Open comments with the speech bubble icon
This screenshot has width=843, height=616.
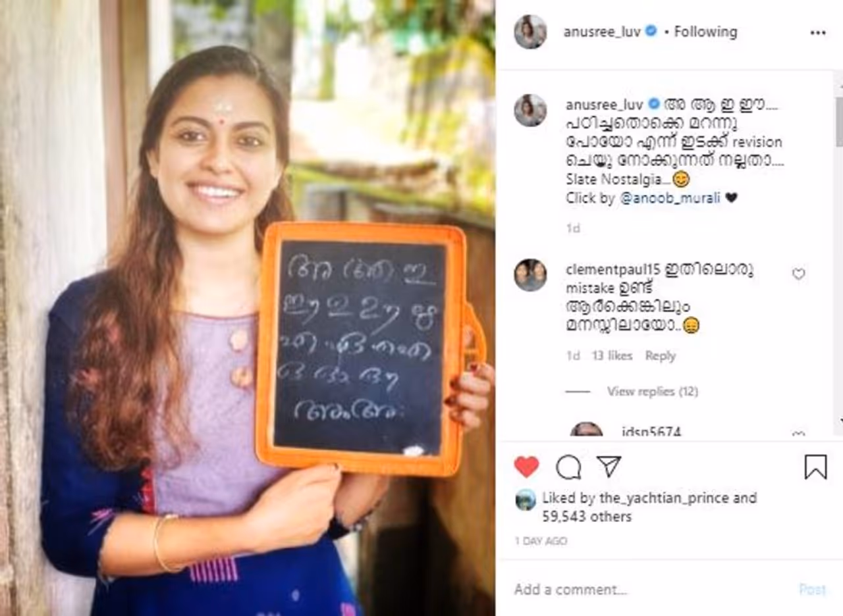(x=568, y=467)
